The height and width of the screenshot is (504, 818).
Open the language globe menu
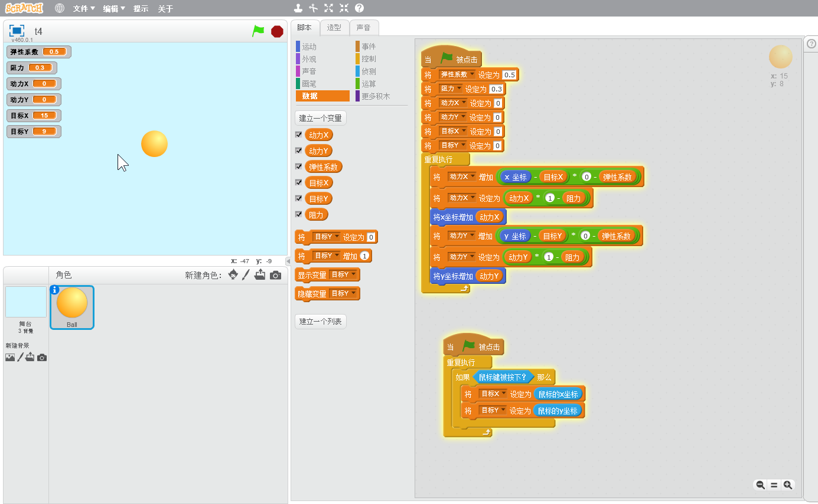pyautogui.click(x=60, y=8)
